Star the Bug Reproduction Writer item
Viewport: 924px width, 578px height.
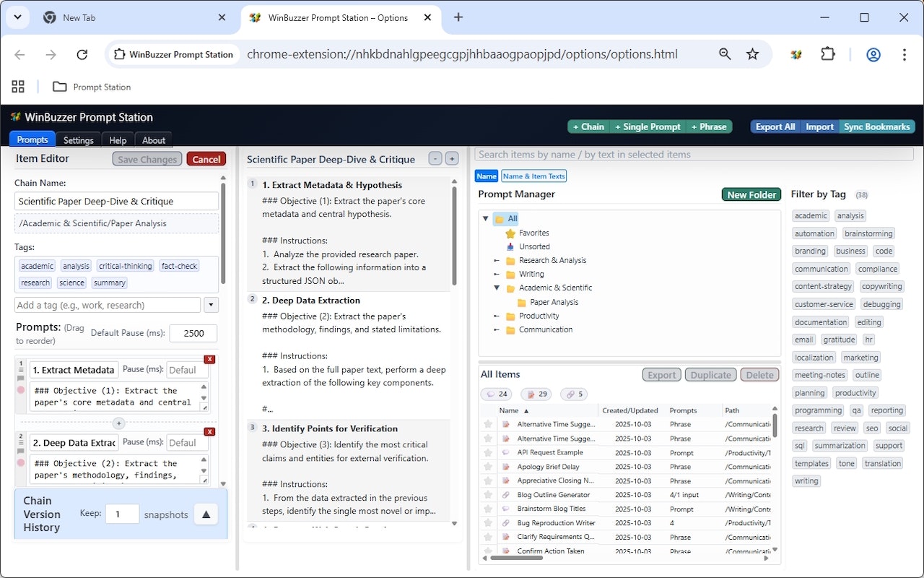pyautogui.click(x=488, y=523)
